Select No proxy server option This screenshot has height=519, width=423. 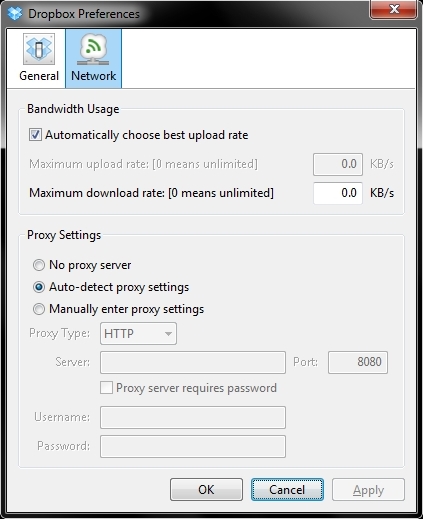[x=39, y=265]
